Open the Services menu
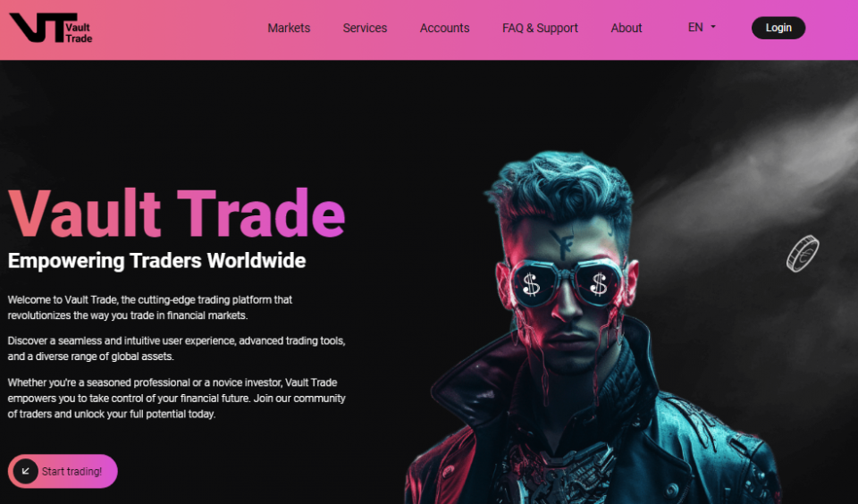The height and width of the screenshot is (504, 858). click(x=365, y=28)
